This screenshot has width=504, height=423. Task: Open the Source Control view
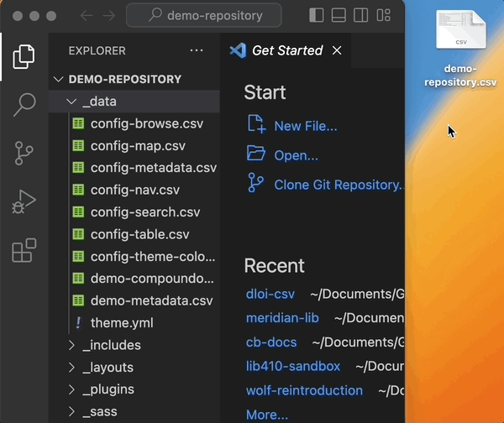24,154
